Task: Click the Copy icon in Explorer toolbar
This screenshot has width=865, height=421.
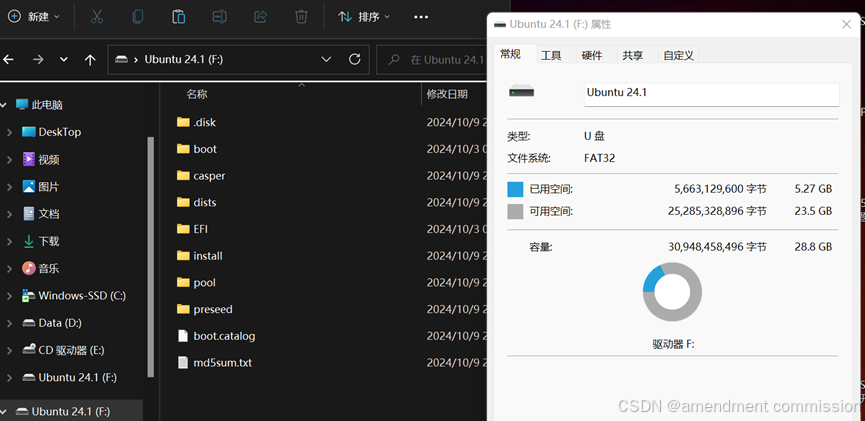Action: pos(137,17)
